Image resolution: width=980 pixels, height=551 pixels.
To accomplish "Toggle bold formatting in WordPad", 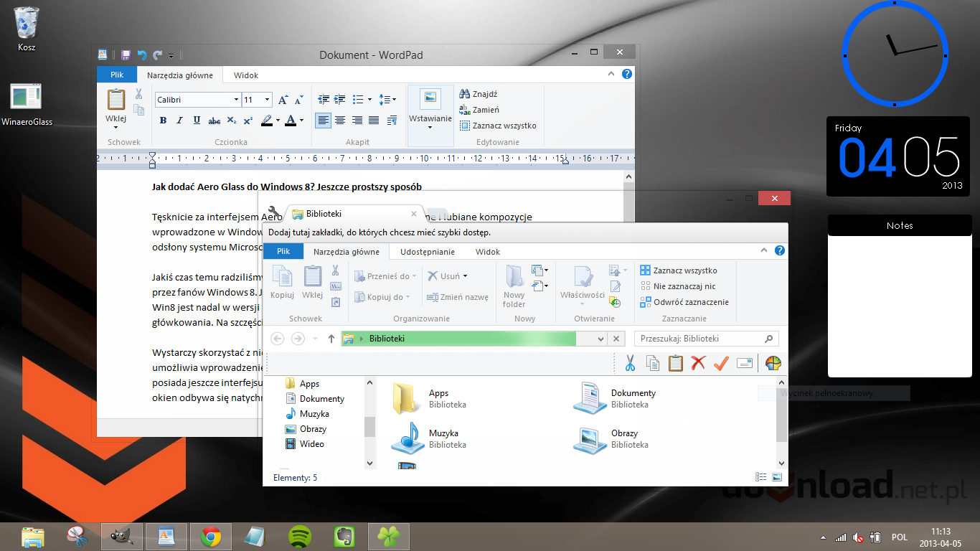I will (163, 120).
